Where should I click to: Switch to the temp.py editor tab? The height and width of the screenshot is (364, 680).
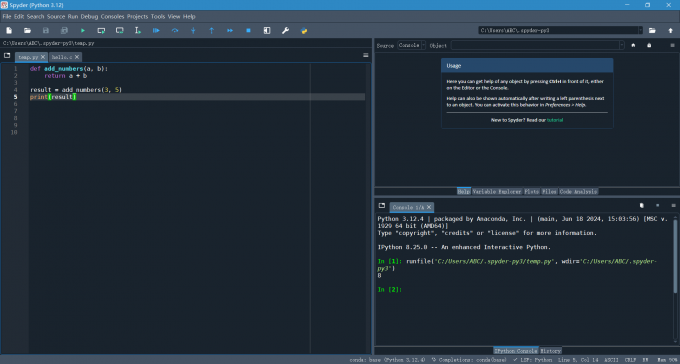tap(28, 57)
